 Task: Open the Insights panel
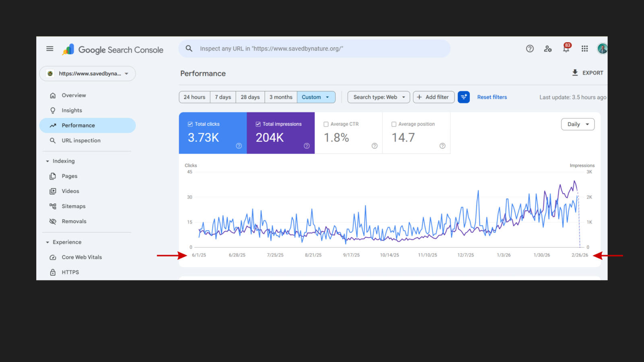[71, 110]
